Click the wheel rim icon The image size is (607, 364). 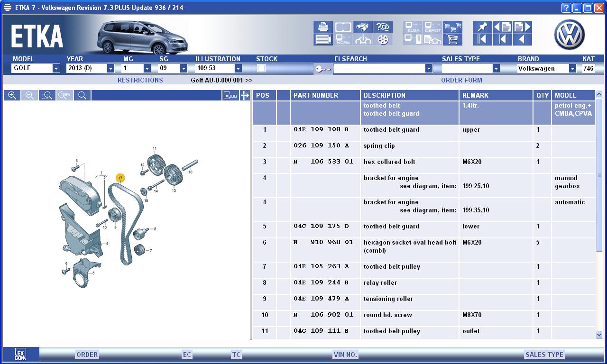coord(383,39)
